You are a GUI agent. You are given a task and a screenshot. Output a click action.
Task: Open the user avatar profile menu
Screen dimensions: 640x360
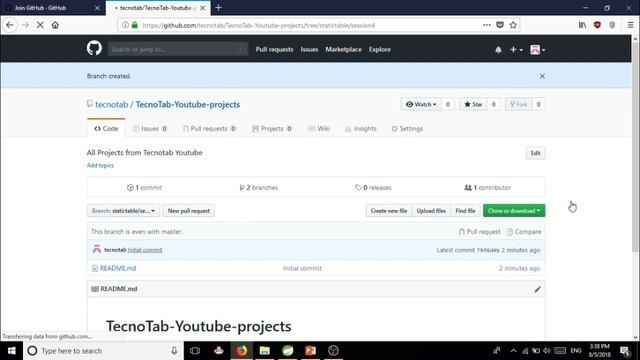[538, 49]
